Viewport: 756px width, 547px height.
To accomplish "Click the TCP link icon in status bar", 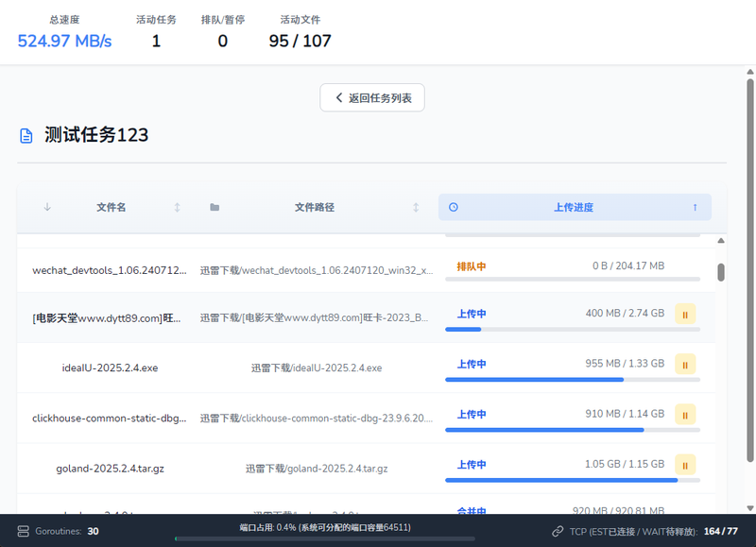I will pyautogui.click(x=558, y=531).
